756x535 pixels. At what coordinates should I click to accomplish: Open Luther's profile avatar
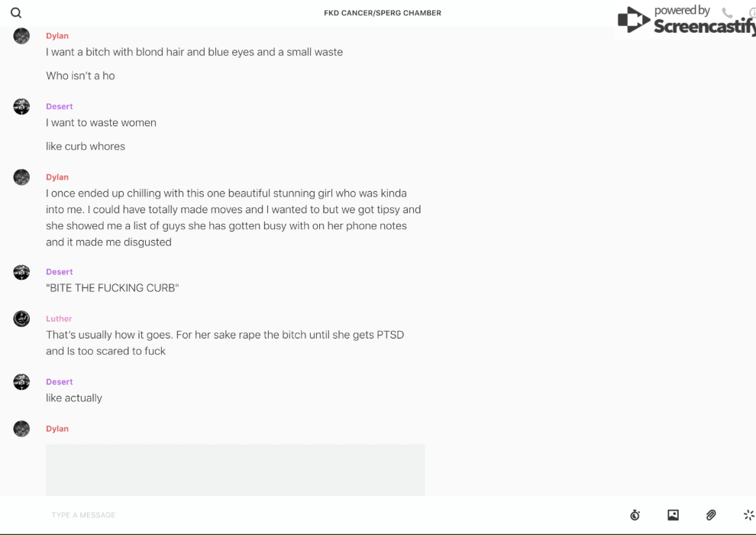(x=21, y=319)
